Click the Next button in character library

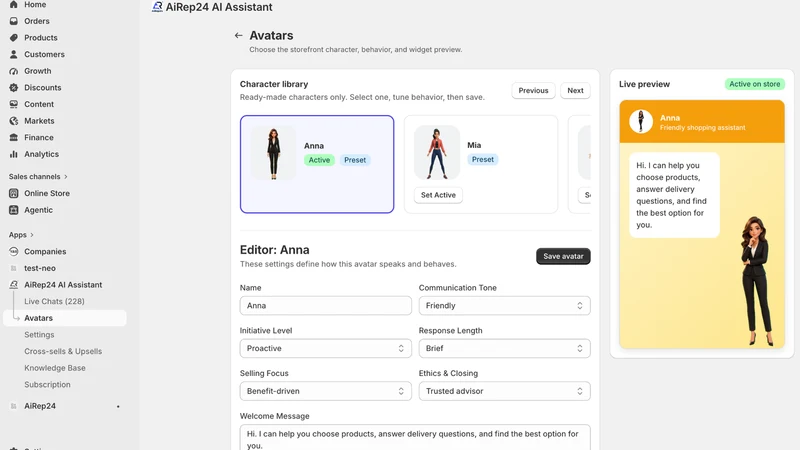click(x=575, y=90)
